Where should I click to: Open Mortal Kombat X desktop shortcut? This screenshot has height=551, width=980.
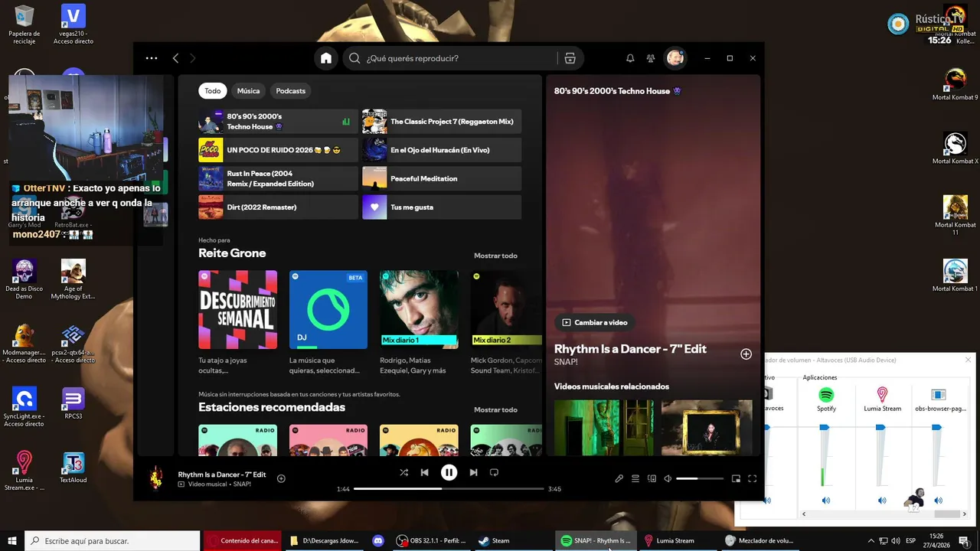(x=955, y=148)
